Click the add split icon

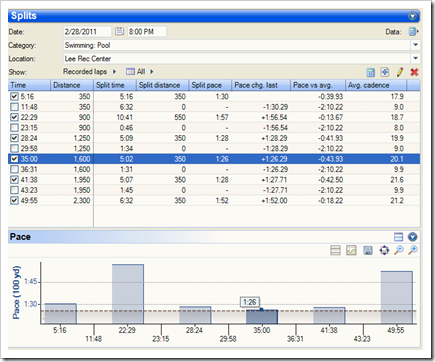pos(385,72)
